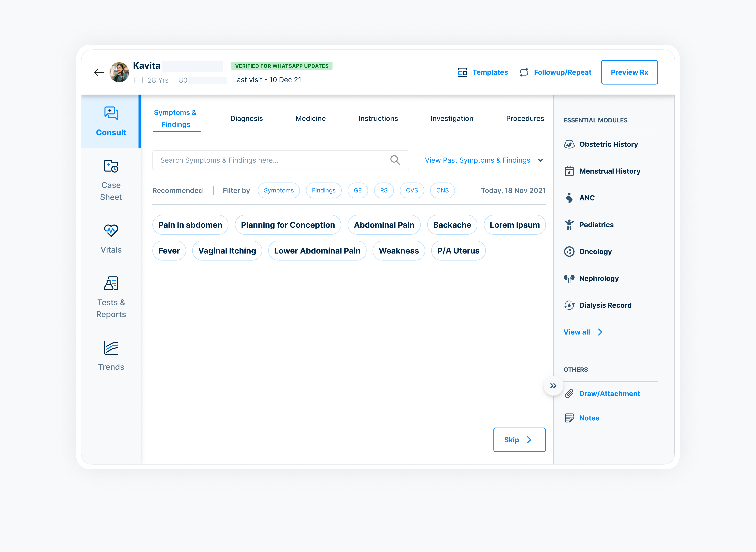The image size is (756, 552).
Task: Click the View all chevron arrow
Action: pyautogui.click(x=600, y=332)
